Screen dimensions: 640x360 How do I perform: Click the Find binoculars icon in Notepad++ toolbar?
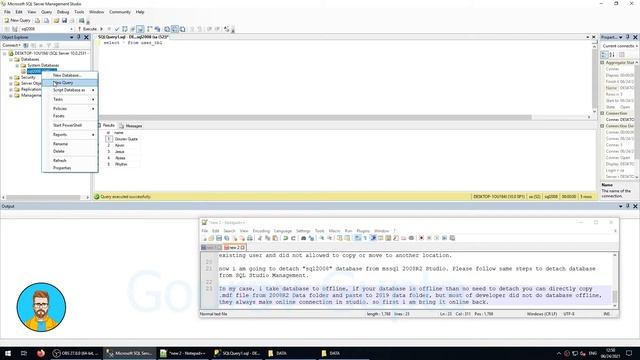(303, 238)
